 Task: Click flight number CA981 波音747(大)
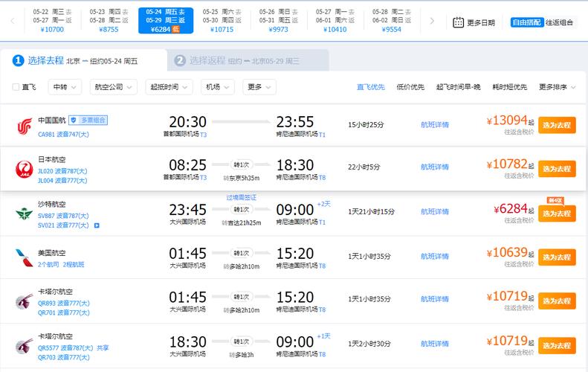point(63,135)
